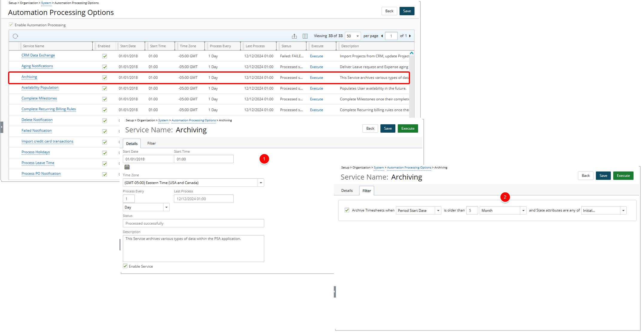Toggle Enabled checkbox for Availability Population
Screen dimensions: 644x334
[105, 88]
